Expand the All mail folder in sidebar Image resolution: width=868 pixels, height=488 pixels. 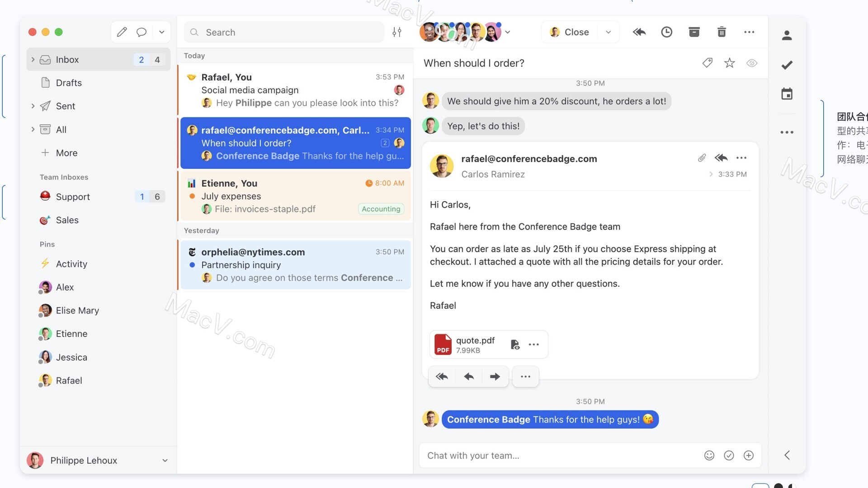(x=32, y=130)
